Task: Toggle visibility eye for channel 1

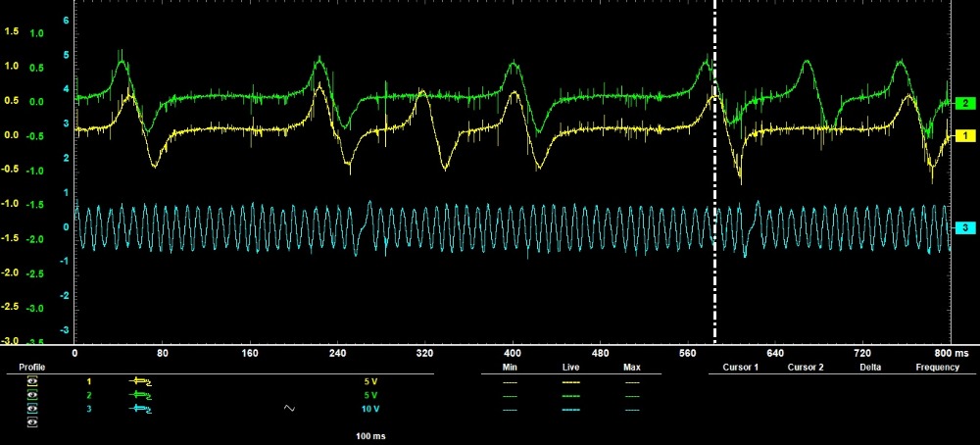Action: pos(33,380)
